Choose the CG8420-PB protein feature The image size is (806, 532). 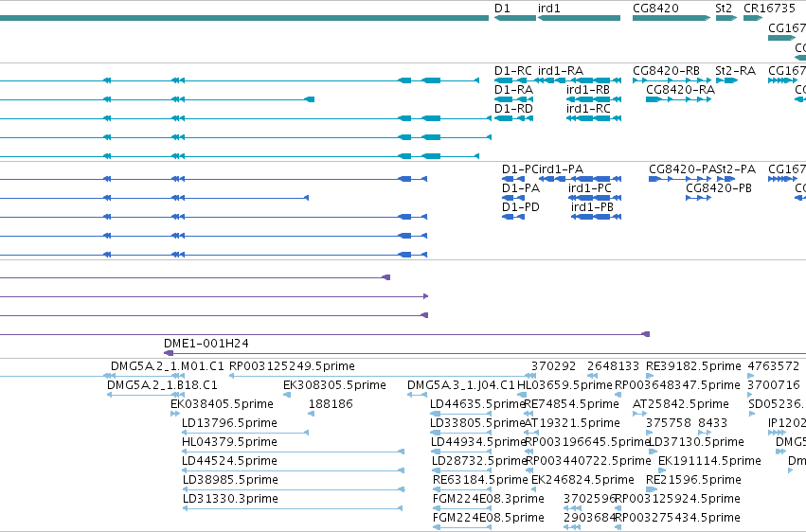(x=699, y=198)
